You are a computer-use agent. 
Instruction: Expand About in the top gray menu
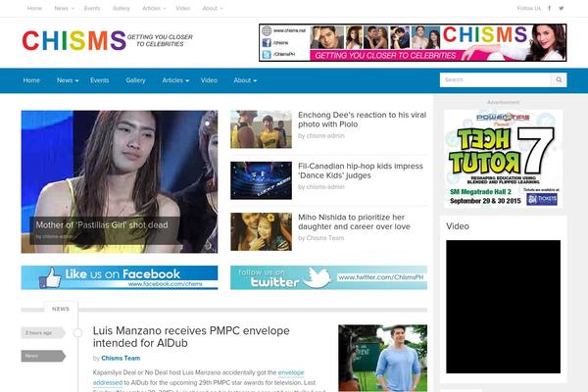pyautogui.click(x=213, y=8)
